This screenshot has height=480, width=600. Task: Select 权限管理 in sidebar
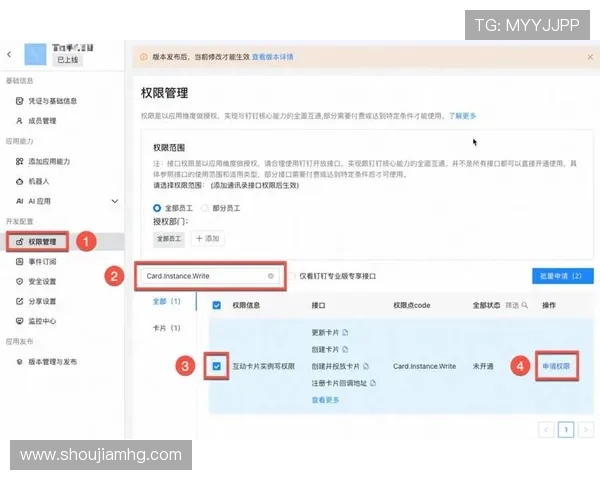(x=37, y=242)
